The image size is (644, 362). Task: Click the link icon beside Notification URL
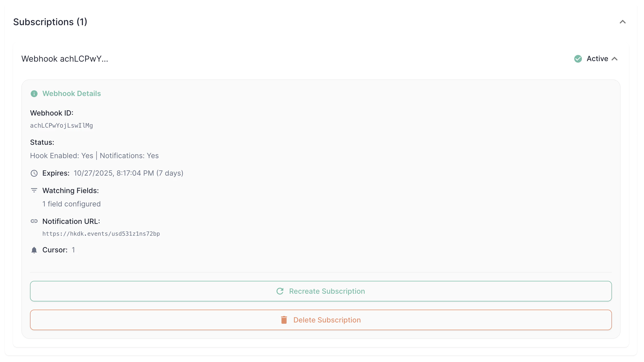coord(34,221)
